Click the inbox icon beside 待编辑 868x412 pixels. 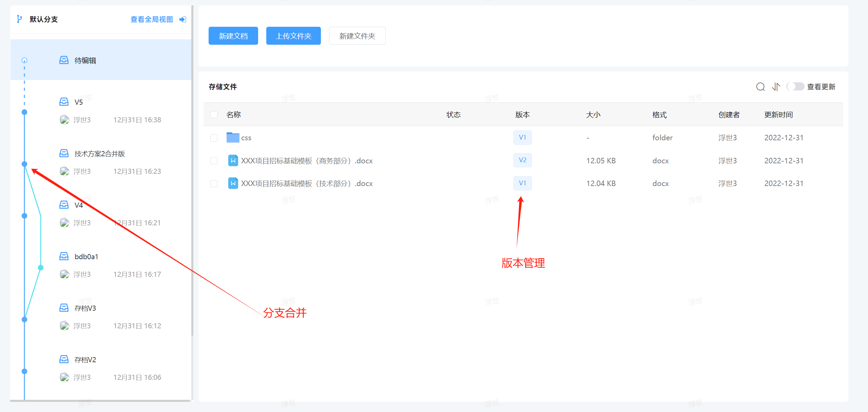(x=64, y=60)
